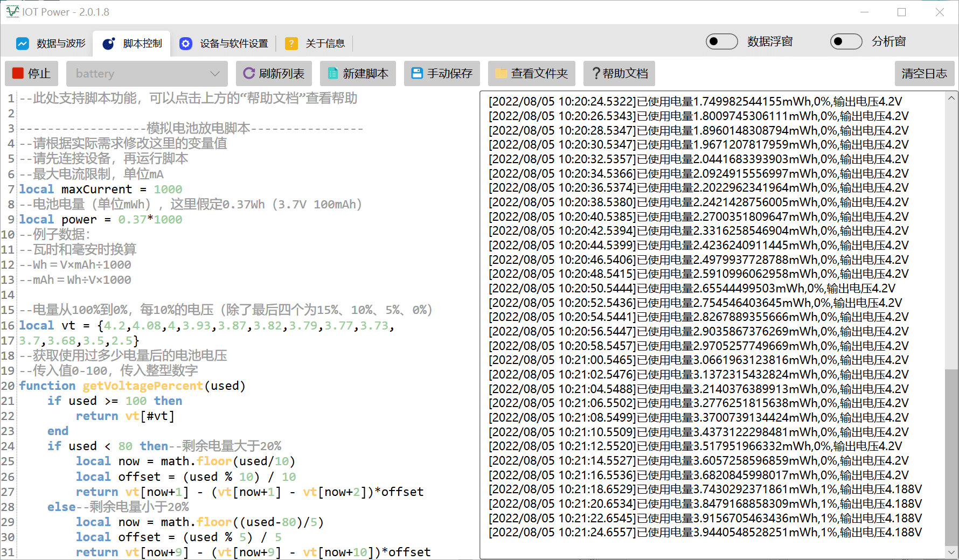This screenshot has height=560, width=959.
Task: Click the manual save floppy disk icon
Action: 417,73
